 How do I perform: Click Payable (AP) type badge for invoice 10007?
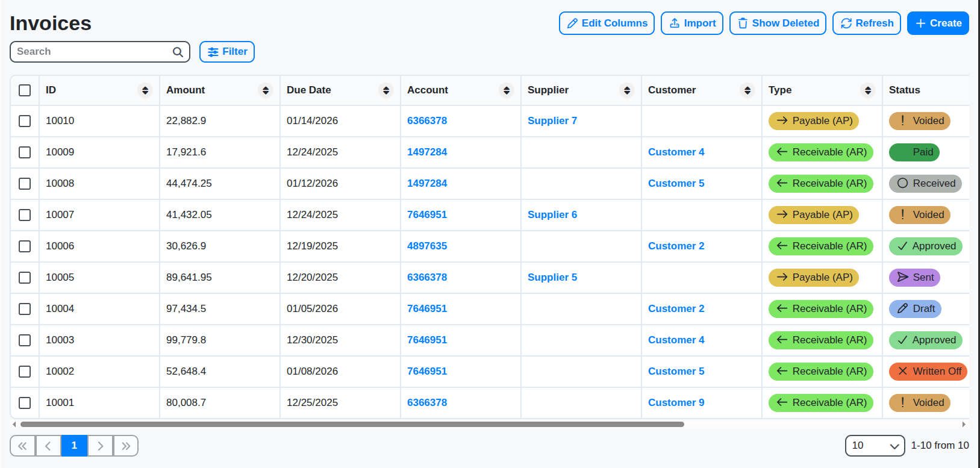[814, 215]
